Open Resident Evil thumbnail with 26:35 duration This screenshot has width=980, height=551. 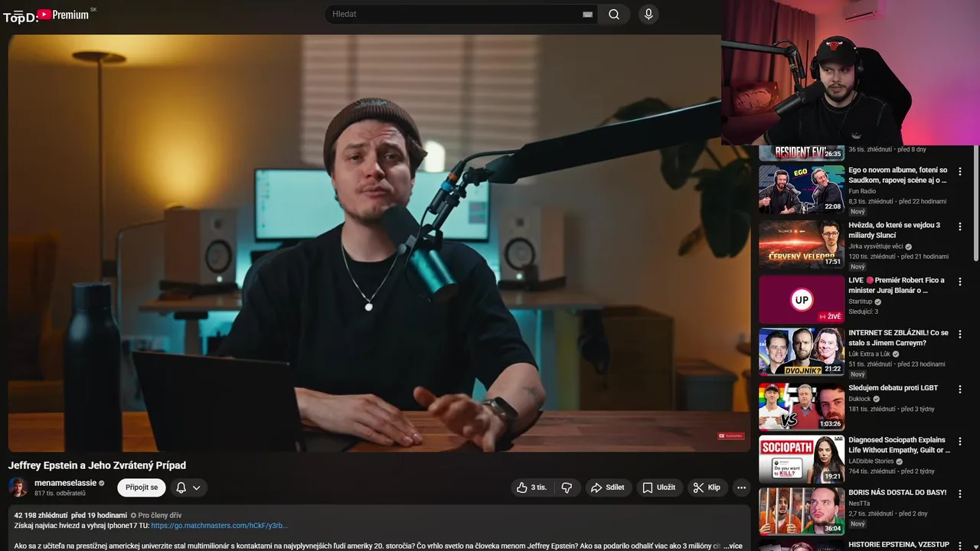pos(802,152)
